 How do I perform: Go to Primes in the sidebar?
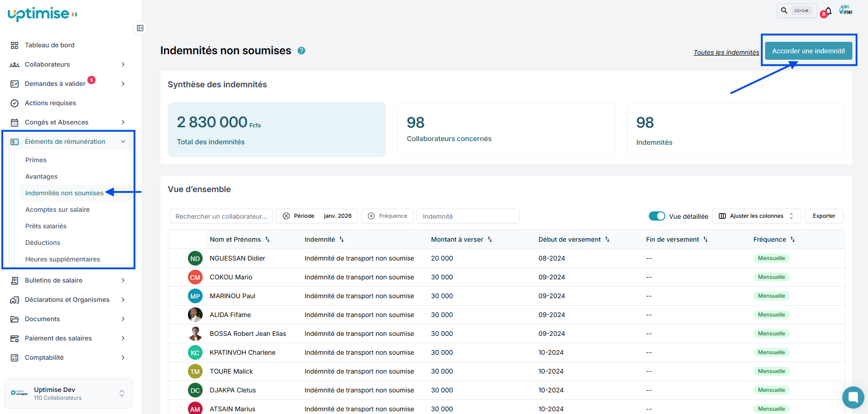click(36, 160)
